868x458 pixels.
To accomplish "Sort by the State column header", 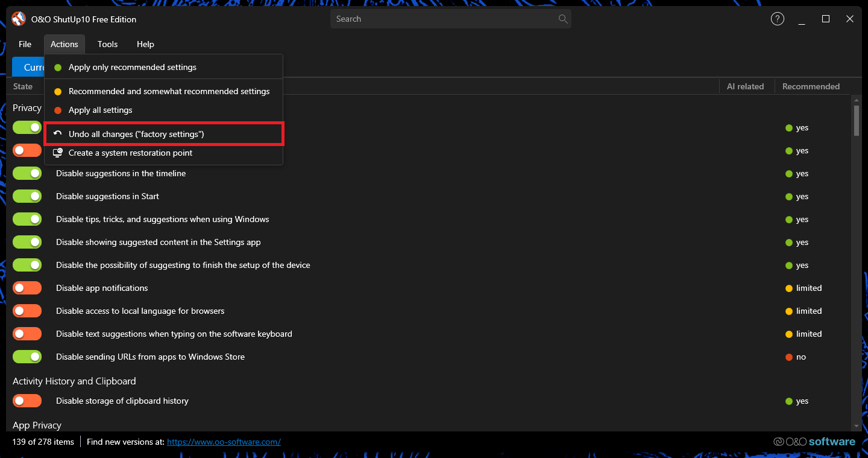I will 23,86.
